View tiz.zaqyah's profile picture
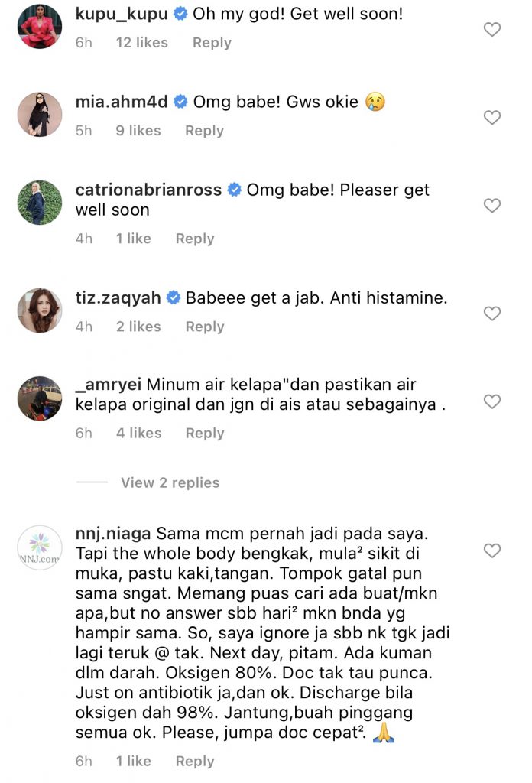This screenshot has width=532, height=783. click(x=40, y=310)
